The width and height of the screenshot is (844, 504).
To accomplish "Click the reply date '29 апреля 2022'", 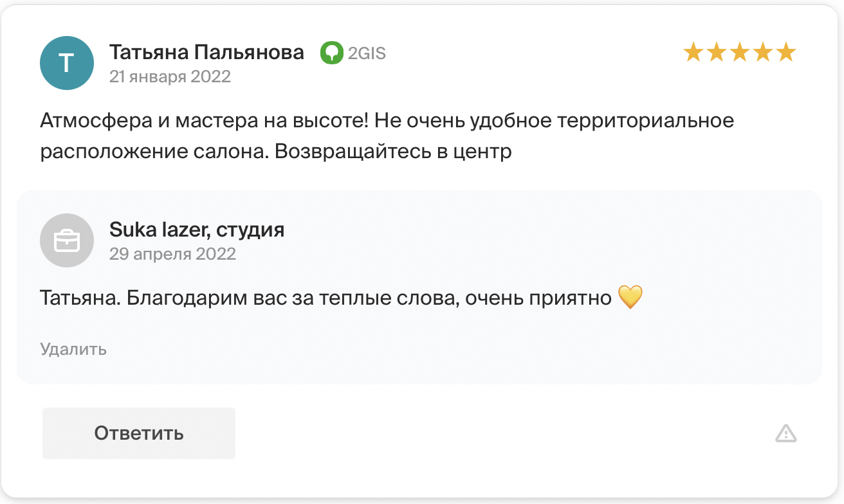I will tap(172, 253).
